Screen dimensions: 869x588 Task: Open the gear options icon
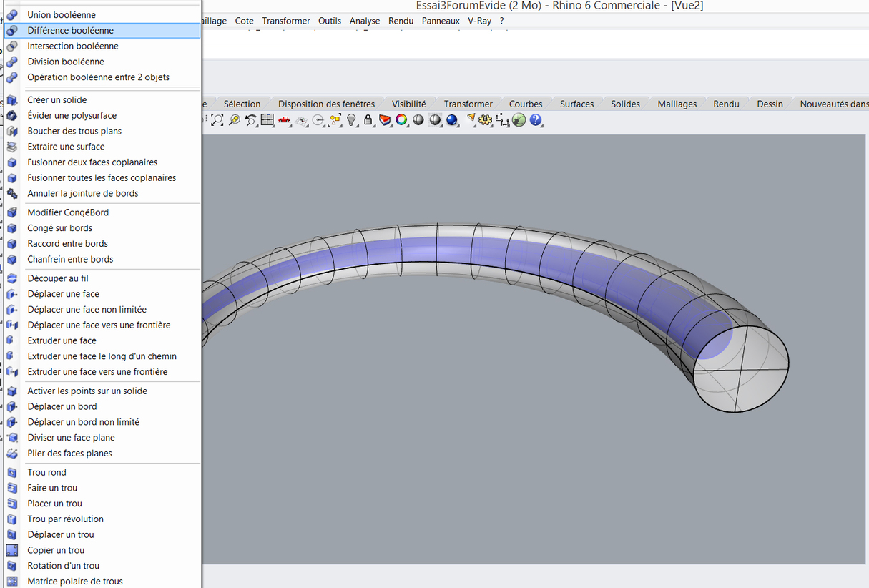(x=486, y=120)
